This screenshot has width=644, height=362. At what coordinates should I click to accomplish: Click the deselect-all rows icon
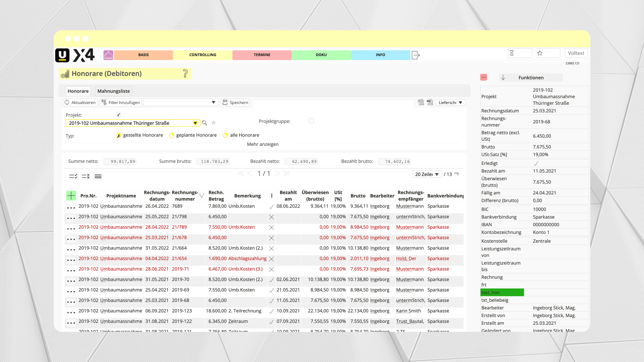[85, 176]
